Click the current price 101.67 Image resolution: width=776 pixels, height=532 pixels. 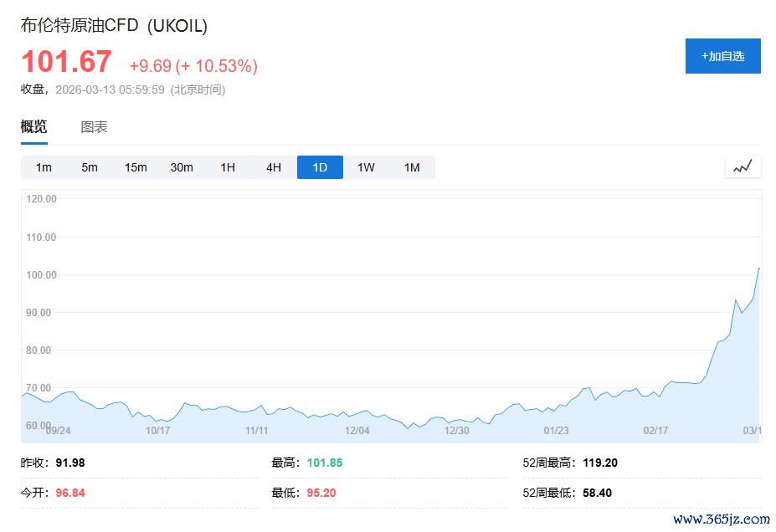(66, 62)
